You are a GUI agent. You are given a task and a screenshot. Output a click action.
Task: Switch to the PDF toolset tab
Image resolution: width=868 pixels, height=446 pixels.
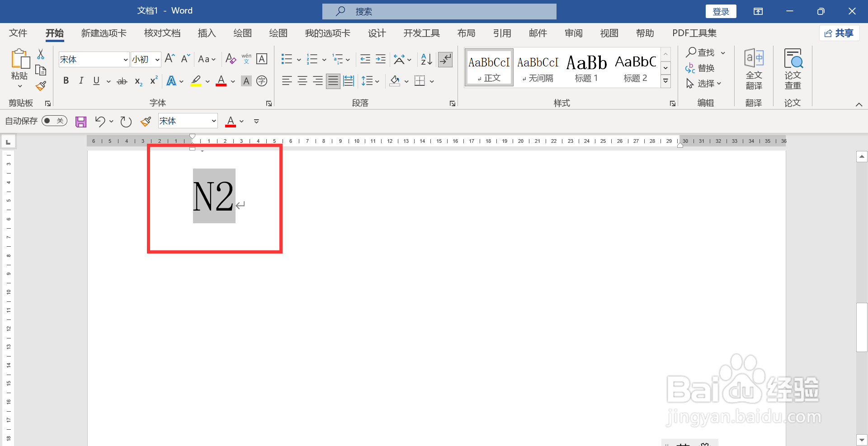pyautogui.click(x=694, y=33)
